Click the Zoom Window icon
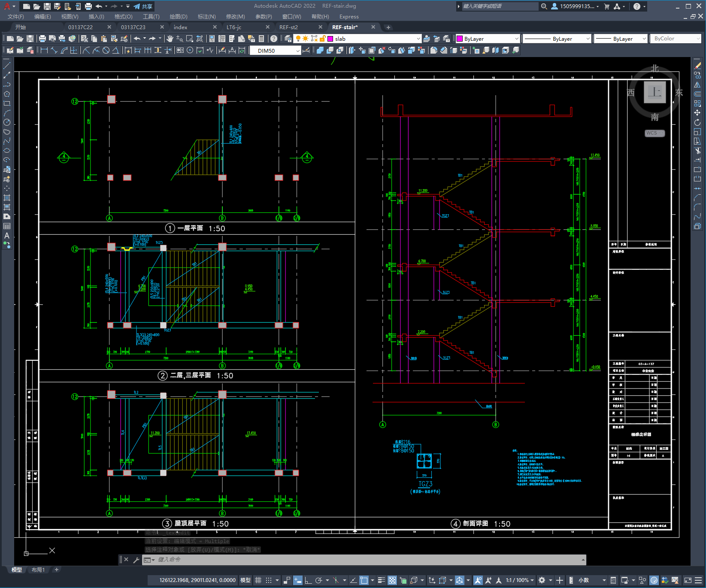 (x=189, y=39)
